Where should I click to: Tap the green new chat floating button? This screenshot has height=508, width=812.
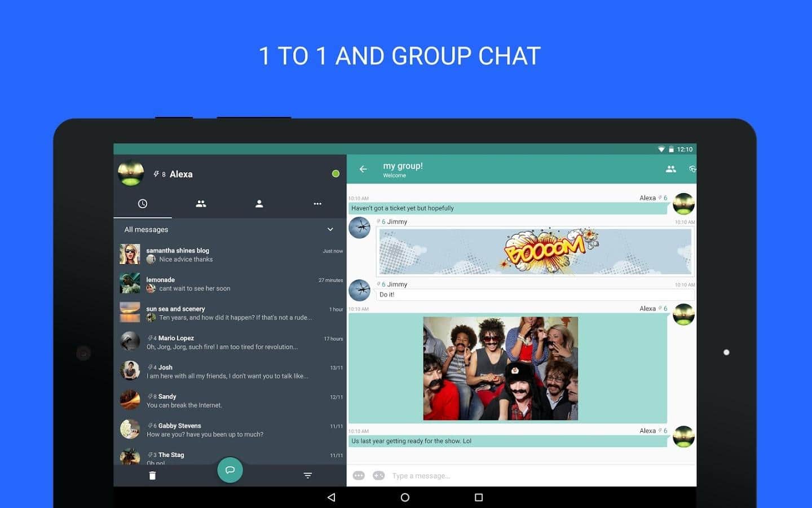click(230, 470)
